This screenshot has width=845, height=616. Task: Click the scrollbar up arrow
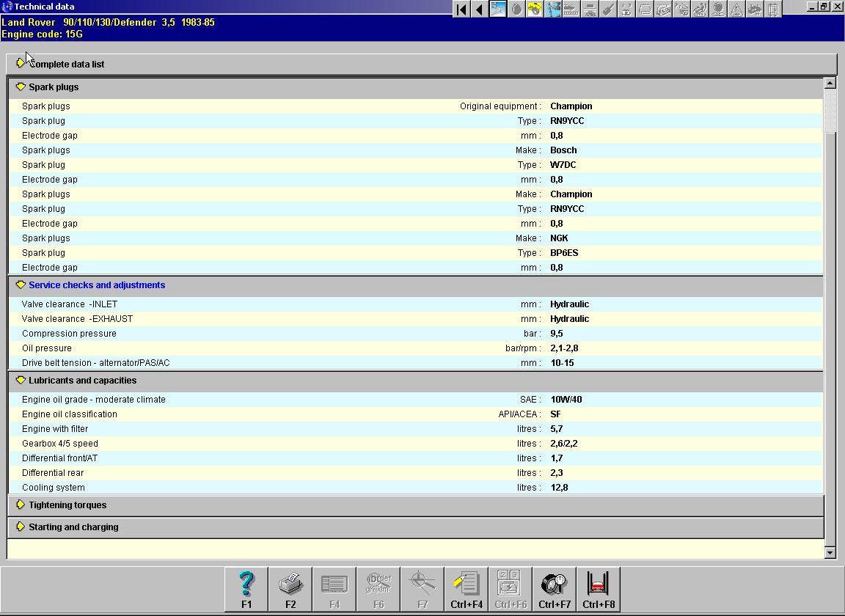click(830, 83)
